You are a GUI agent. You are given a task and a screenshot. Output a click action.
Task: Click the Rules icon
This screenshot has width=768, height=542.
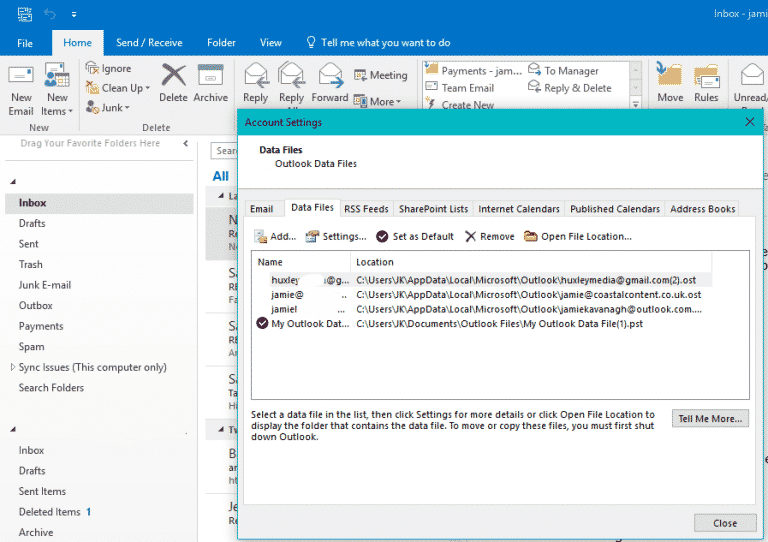point(706,76)
